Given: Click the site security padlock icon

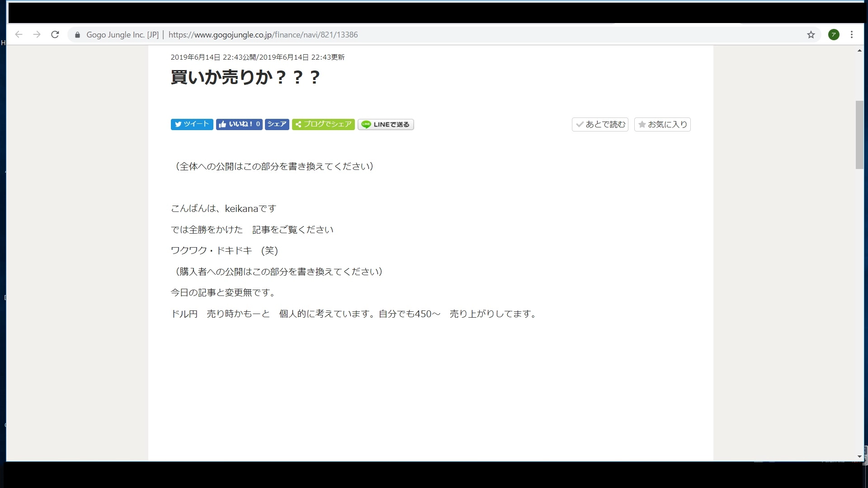Looking at the screenshot, I should [77, 35].
